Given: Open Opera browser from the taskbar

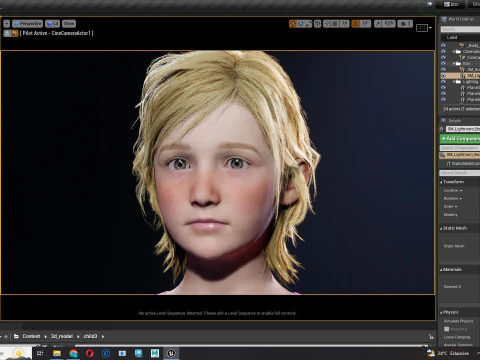Looking at the screenshot, I should pos(90,353).
